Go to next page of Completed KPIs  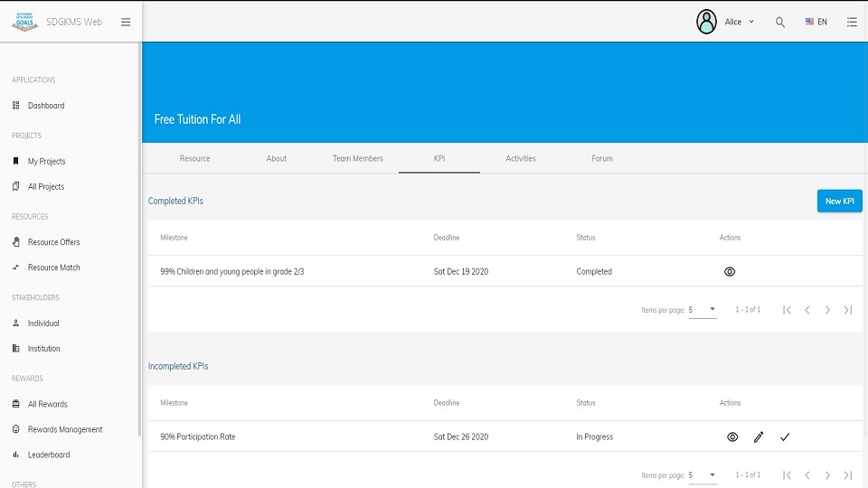(827, 310)
